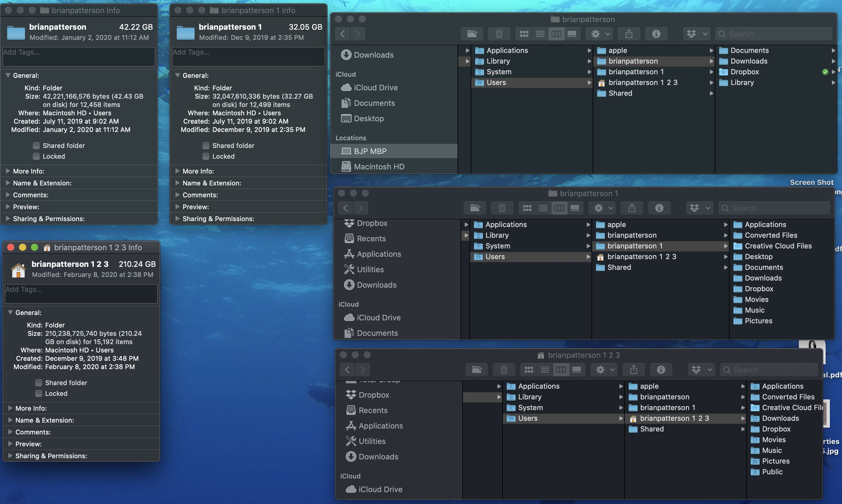842x504 pixels.
Task: Open Action gear menu in brianpatterson 1 2 3 window
Action: pos(604,369)
